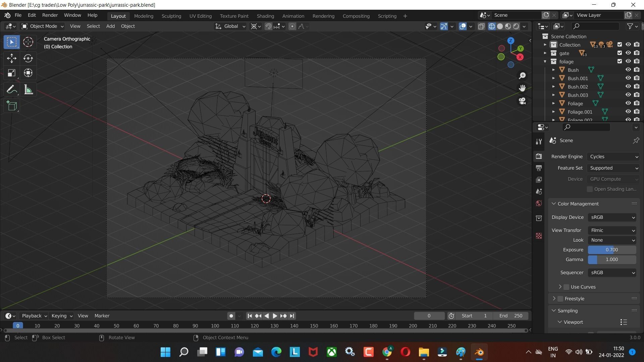Open the timeline Playback menu
This screenshot has width=644, height=362.
[34, 316]
